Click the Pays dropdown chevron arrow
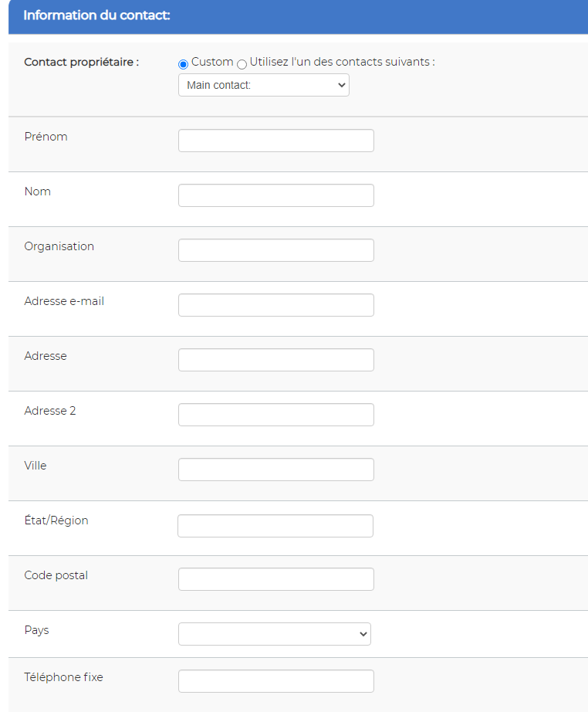588x712 pixels. 363,634
